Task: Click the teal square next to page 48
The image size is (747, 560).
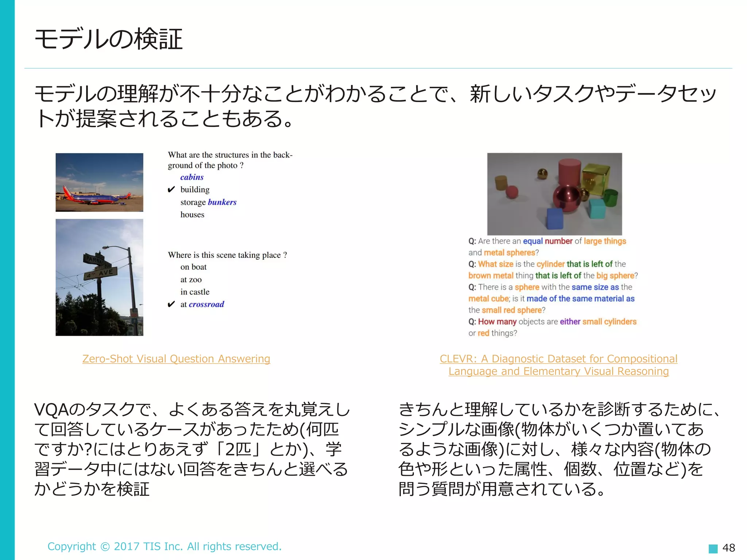Action: click(x=713, y=548)
